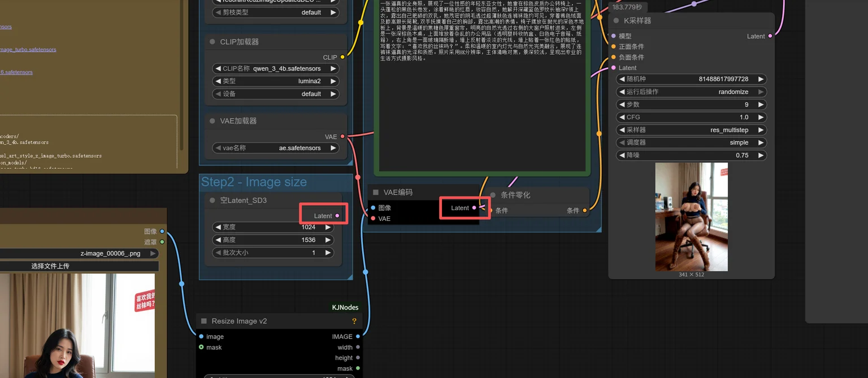Collapse the VAE加载器 node via its title dot
Screen dimensions: 868x378
(x=212, y=121)
